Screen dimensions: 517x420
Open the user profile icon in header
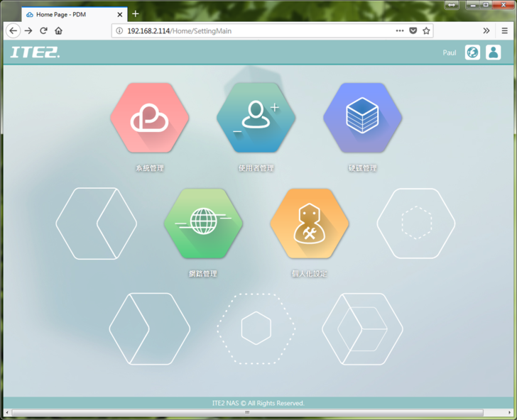pyautogui.click(x=494, y=52)
